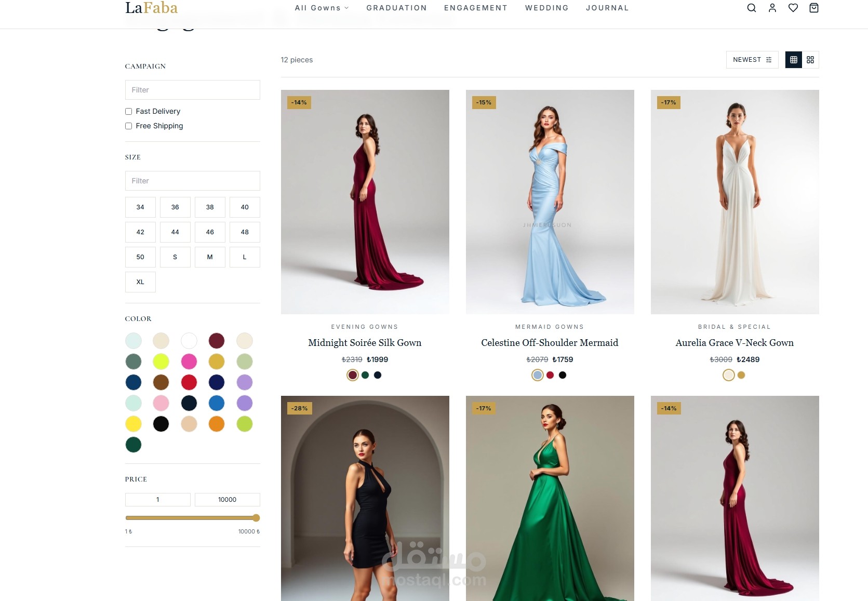Viewport: 868px width, 601px height.
Task: Select size 48
Action: tap(245, 232)
